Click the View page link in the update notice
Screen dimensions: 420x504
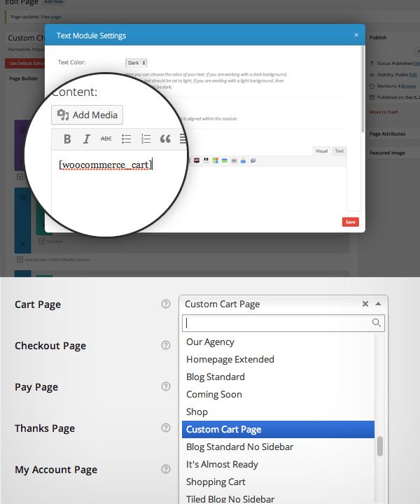(50, 17)
